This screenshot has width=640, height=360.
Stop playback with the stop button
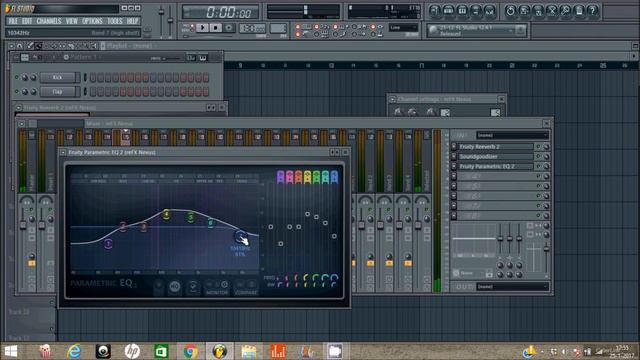pos(216,28)
